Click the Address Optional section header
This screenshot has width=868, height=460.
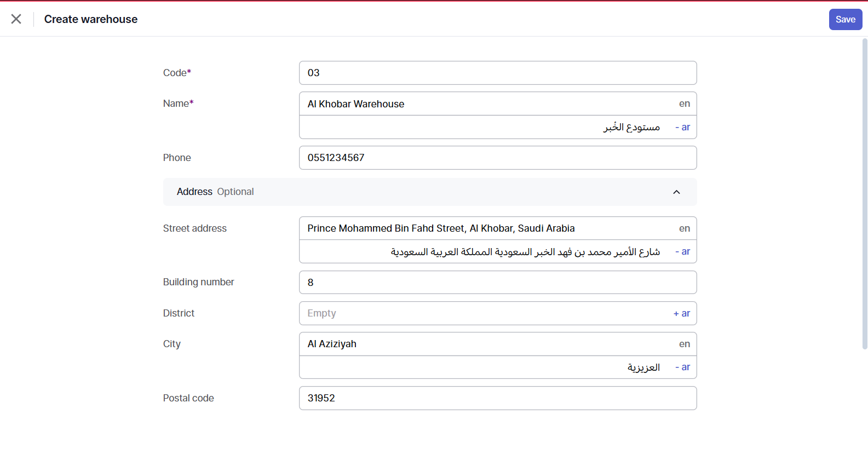tap(430, 192)
